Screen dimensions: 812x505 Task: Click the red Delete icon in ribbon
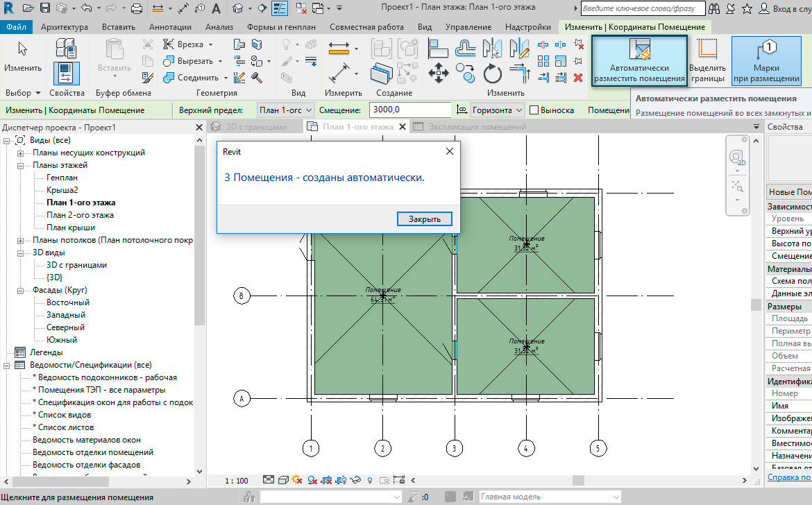tap(577, 78)
